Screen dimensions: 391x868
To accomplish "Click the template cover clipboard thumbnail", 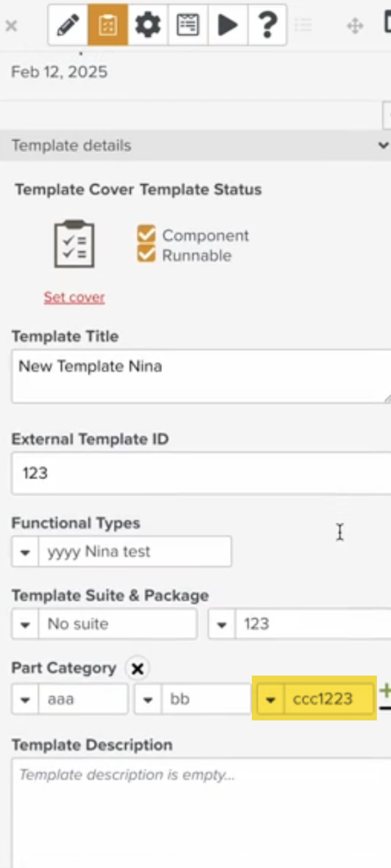I will click(x=74, y=244).
